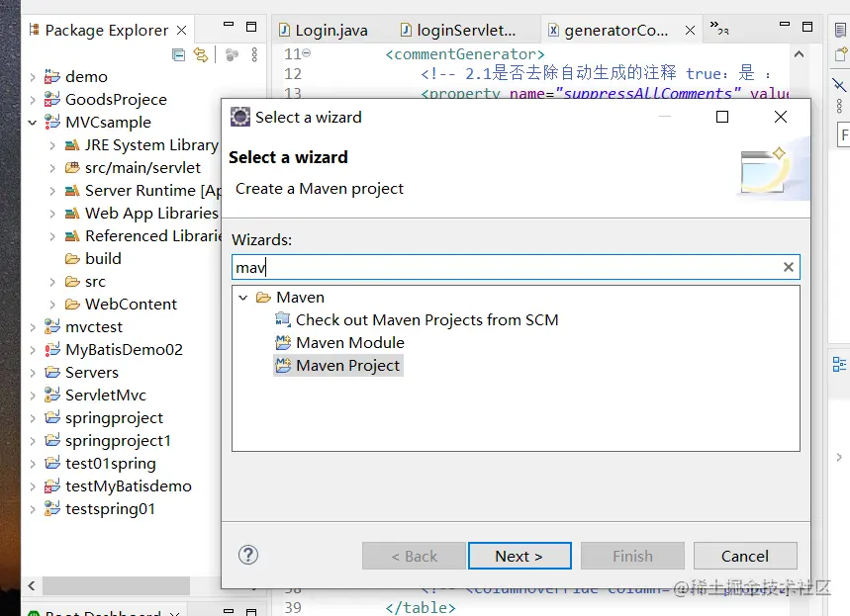Click Package Explorer horizontal scrollbar
850x616 pixels.
tap(116, 585)
